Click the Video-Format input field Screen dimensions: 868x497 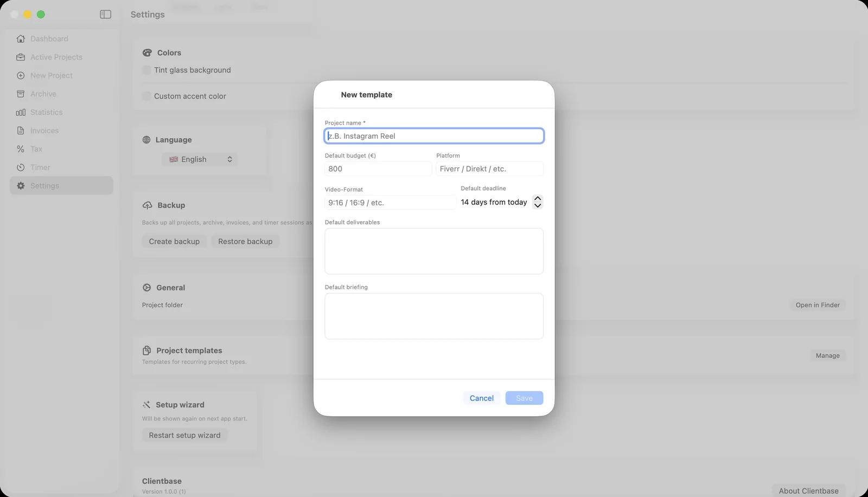tap(390, 203)
